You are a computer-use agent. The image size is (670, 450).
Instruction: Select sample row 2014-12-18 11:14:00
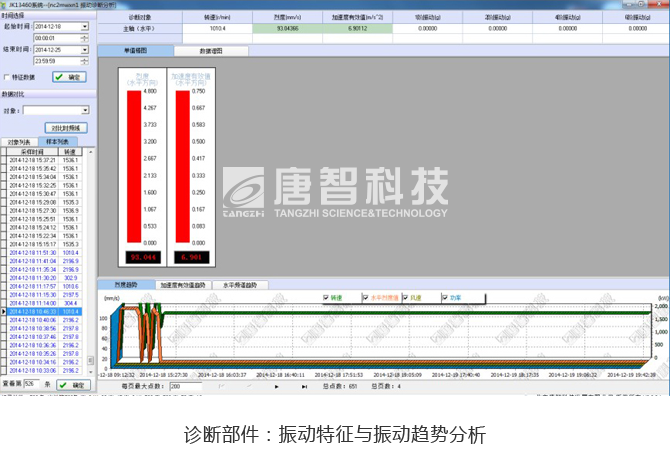click(x=44, y=303)
